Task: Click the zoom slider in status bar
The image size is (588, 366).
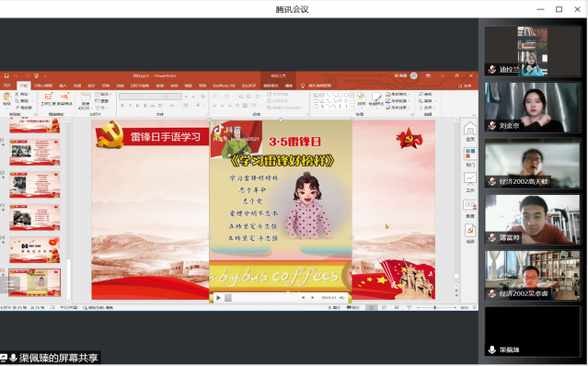Action: pos(435,307)
